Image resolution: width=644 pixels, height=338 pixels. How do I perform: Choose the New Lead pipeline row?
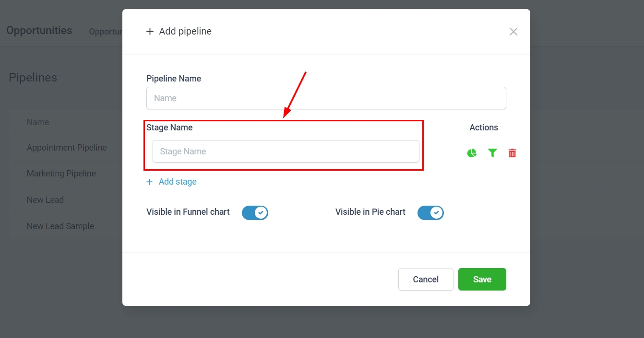coord(45,200)
